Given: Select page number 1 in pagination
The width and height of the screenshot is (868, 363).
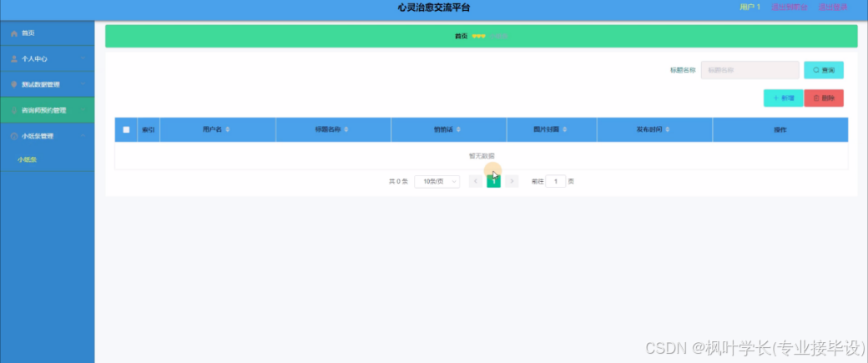Looking at the screenshot, I should (494, 181).
